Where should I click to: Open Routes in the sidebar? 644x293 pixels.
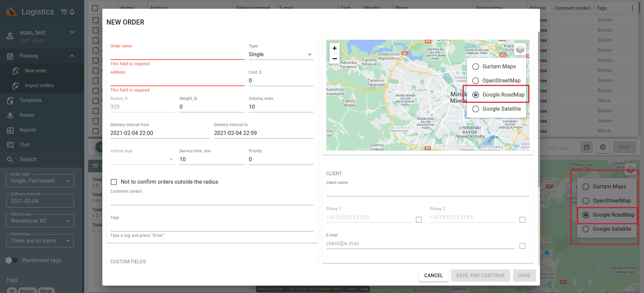pyautogui.click(x=27, y=115)
